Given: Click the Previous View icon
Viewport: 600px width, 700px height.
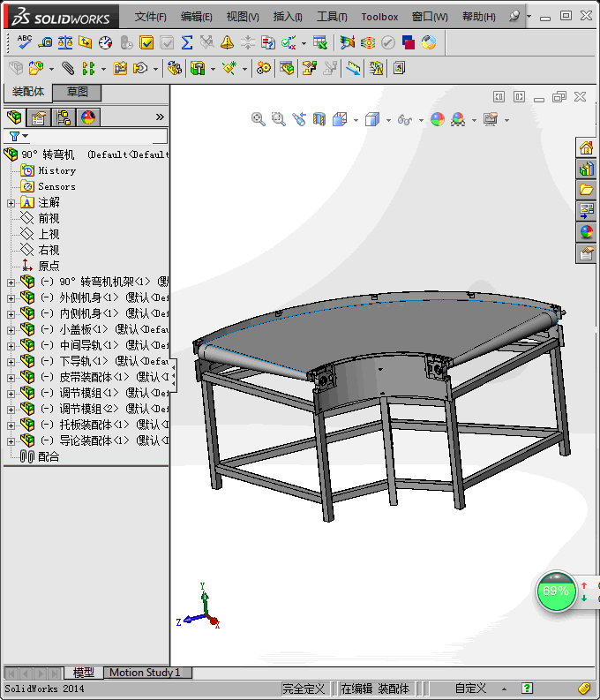Looking at the screenshot, I should pyautogui.click(x=299, y=119).
